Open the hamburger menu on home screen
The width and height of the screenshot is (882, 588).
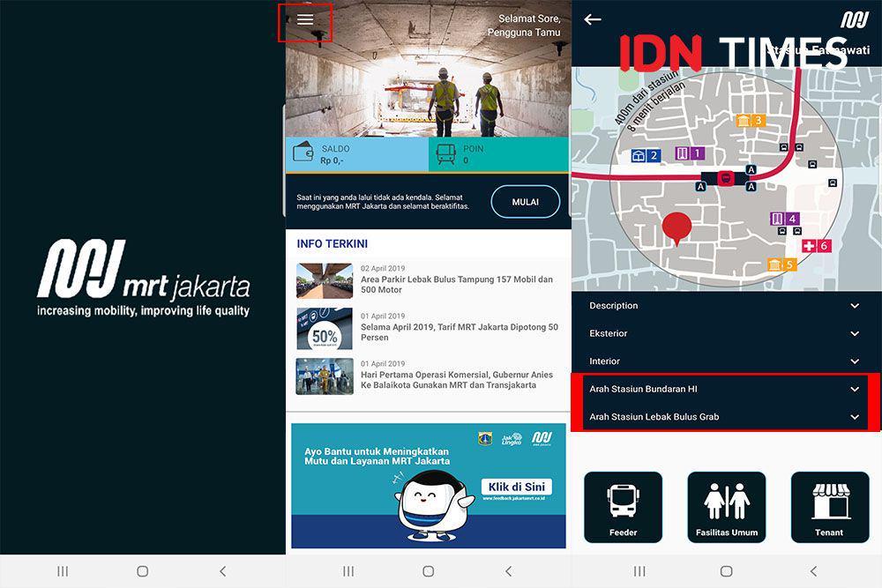point(305,19)
